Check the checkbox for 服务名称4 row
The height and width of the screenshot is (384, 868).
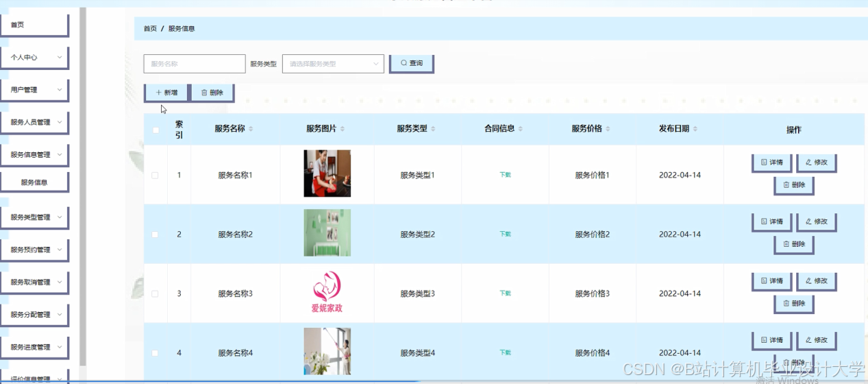[x=155, y=353]
